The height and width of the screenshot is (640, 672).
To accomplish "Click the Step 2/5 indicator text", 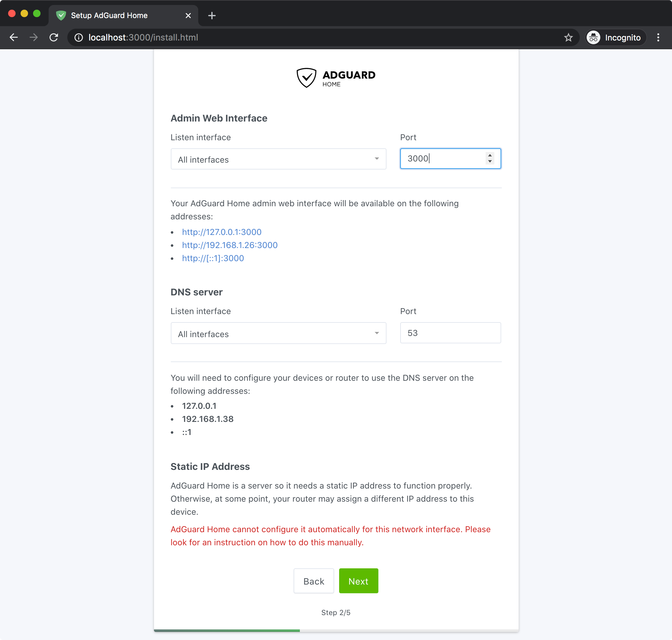I will pos(336,613).
